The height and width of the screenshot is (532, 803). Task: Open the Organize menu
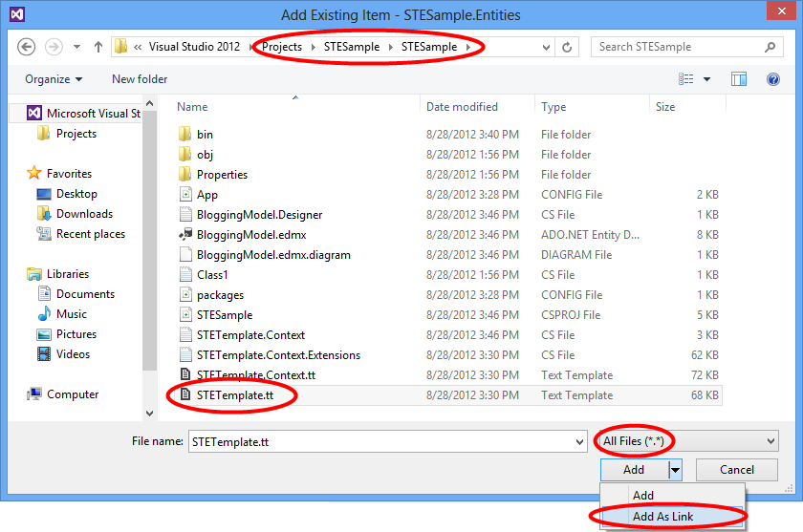[x=54, y=79]
